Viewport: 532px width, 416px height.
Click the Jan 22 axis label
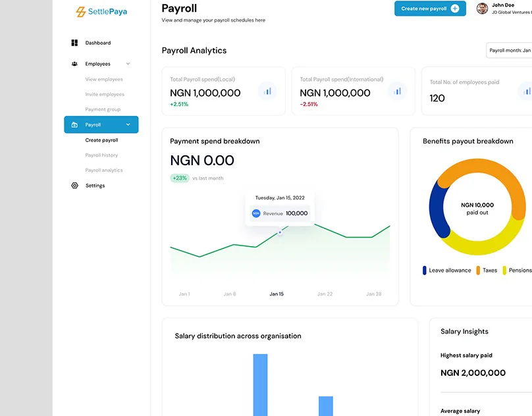tap(325, 294)
